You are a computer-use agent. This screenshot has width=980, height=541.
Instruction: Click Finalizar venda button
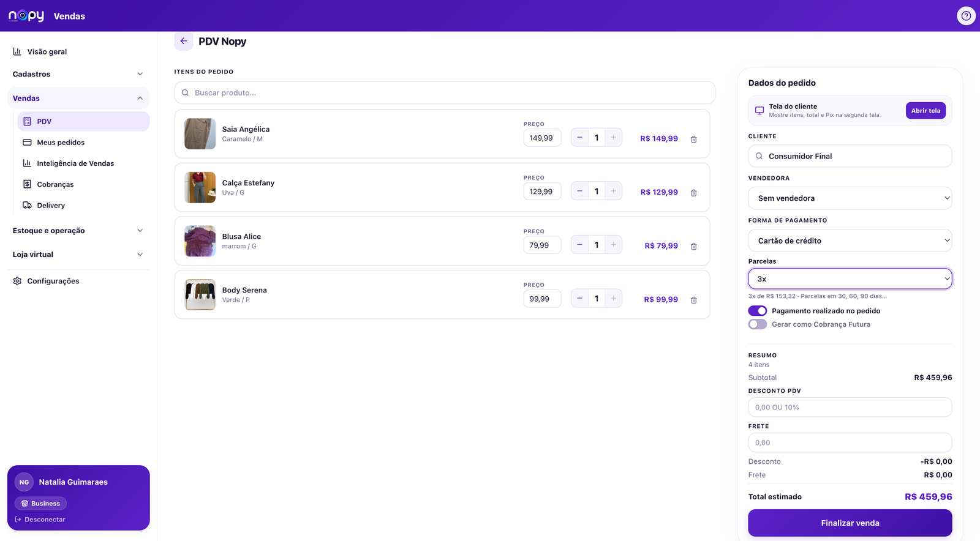click(850, 523)
